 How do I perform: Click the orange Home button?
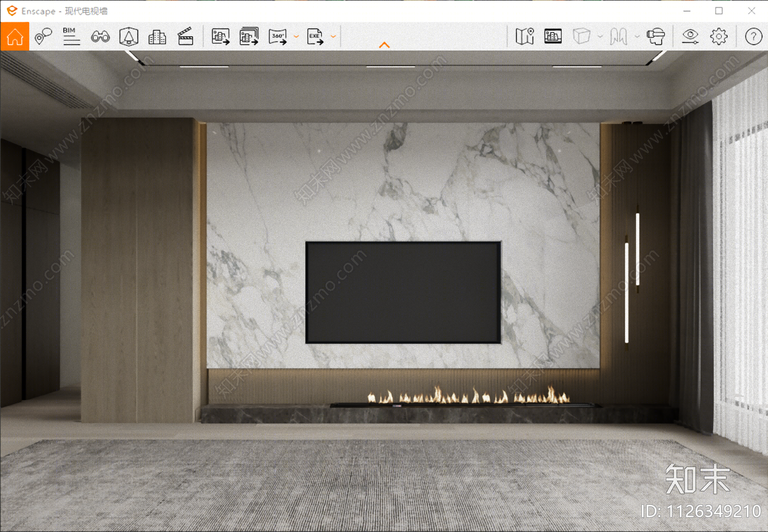(15, 37)
